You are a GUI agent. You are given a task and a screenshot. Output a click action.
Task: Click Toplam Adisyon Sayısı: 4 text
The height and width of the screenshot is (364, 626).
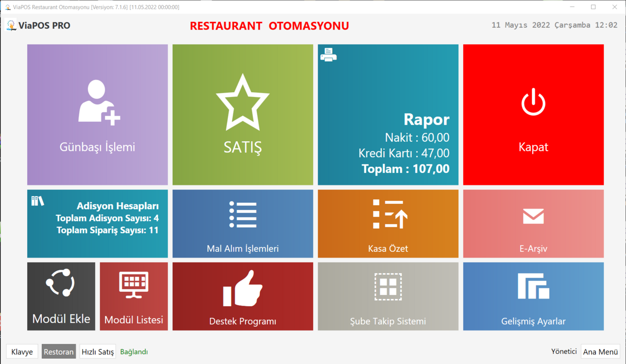(107, 218)
